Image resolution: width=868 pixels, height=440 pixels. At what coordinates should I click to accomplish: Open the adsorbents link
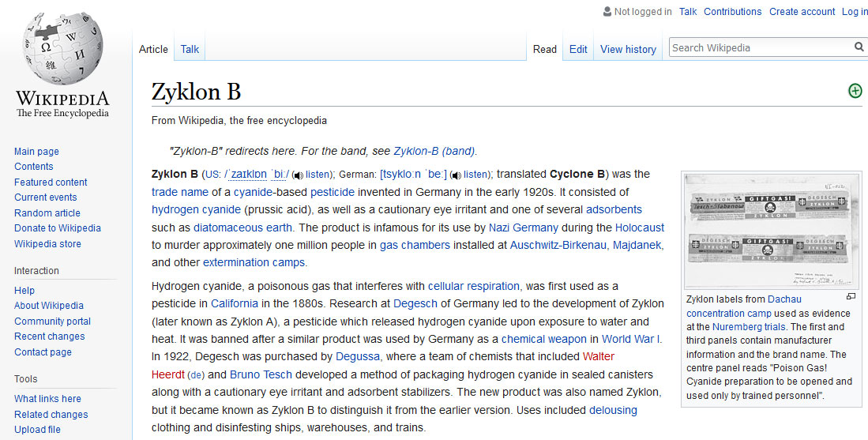614,210
